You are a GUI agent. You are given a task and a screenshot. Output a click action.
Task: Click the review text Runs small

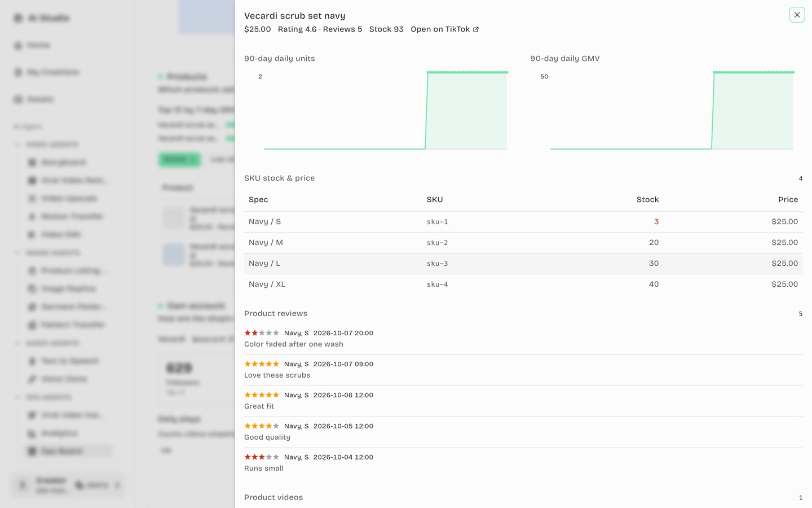(x=264, y=468)
